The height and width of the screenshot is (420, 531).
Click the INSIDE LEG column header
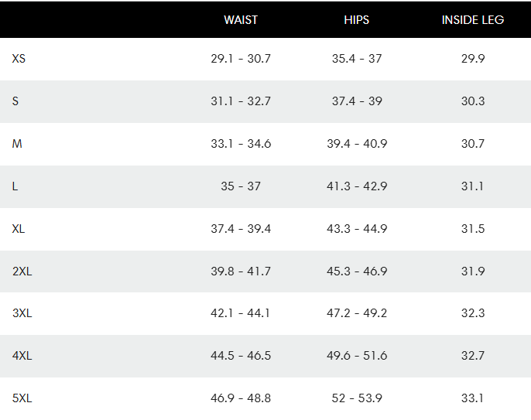[x=473, y=20]
